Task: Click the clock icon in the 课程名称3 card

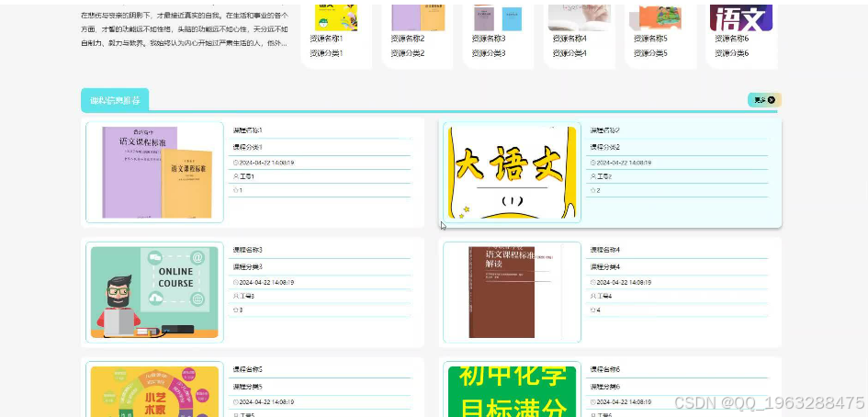Action: [x=236, y=282]
